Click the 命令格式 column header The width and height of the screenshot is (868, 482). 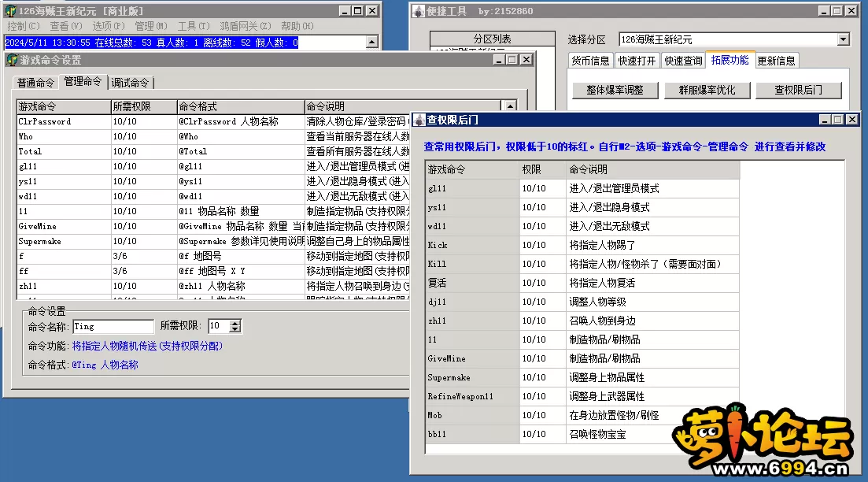click(x=240, y=106)
